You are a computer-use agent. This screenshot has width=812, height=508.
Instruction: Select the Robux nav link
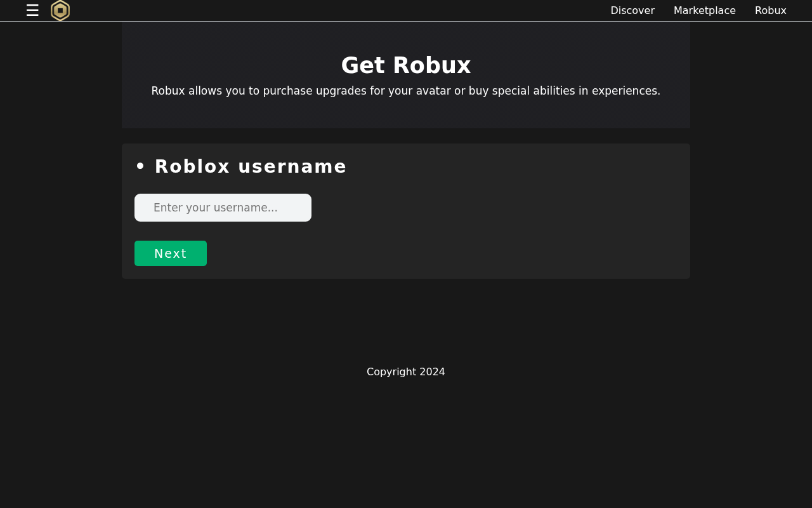pyautogui.click(x=771, y=10)
